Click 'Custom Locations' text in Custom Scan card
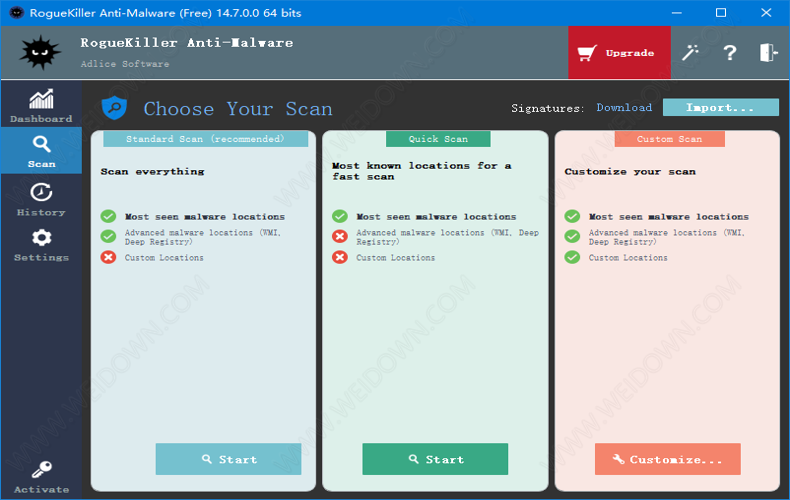Image resolution: width=790 pixels, height=500 pixels. point(628,258)
